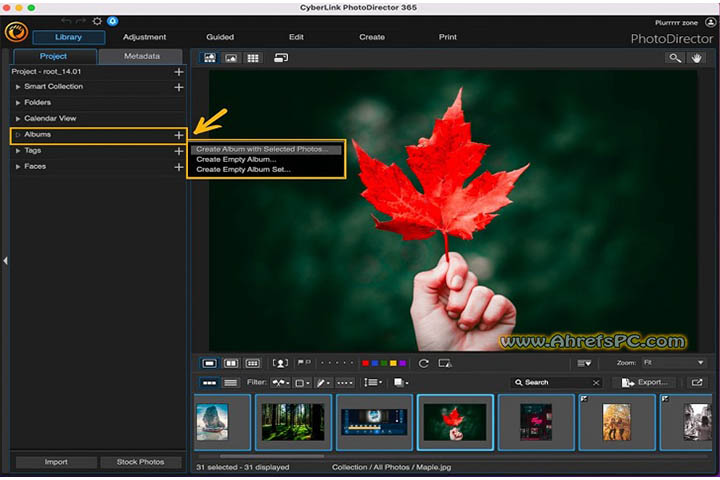Switch to viewer and browser mode icon
This screenshot has height=480, width=720.
(x=210, y=58)
